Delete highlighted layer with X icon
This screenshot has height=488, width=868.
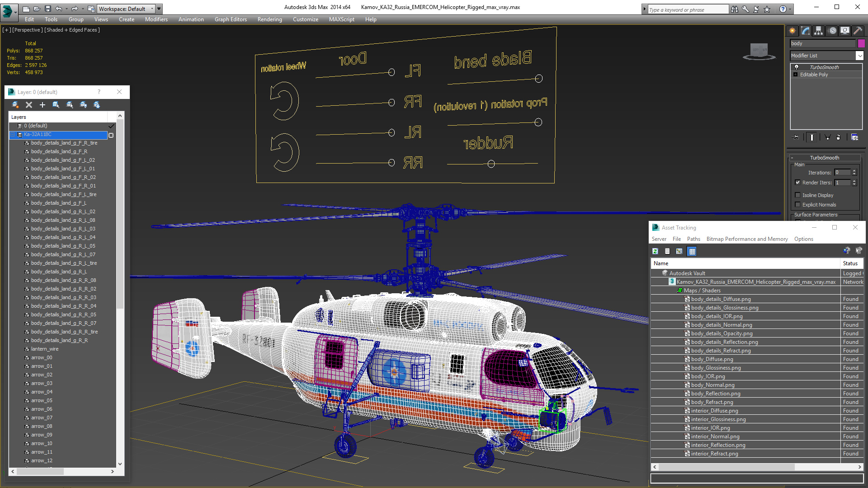(x=29, y=105)
